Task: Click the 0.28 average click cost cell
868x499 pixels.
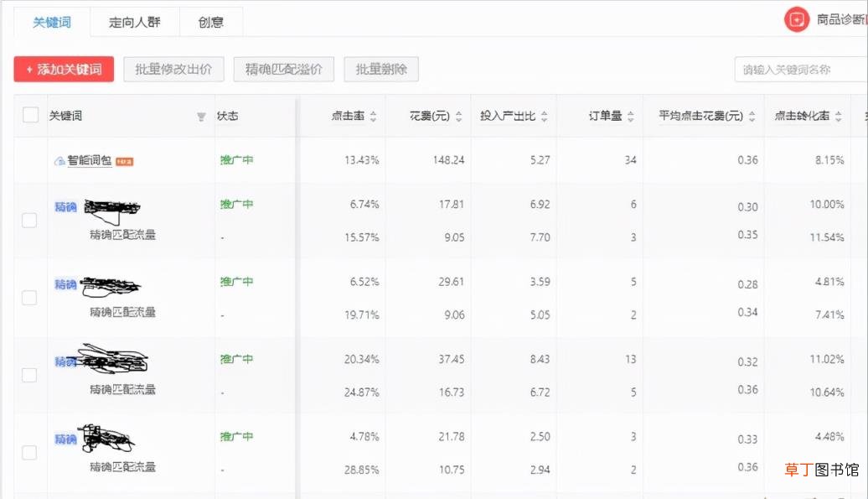Action: 747,285
